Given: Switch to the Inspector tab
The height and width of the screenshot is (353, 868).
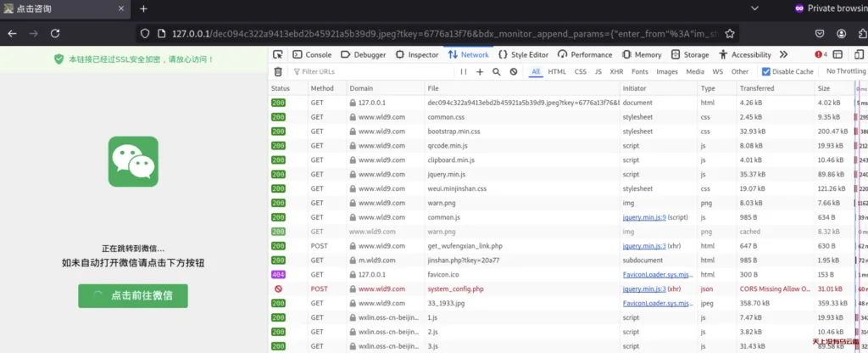Looking at the screenshot, I should point(417,54).
